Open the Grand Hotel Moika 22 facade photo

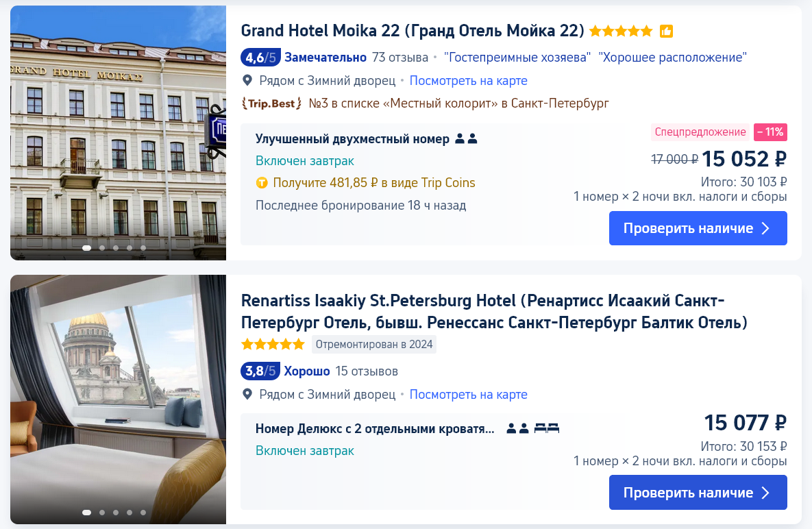pyautogui.click(x=118, y=132)
